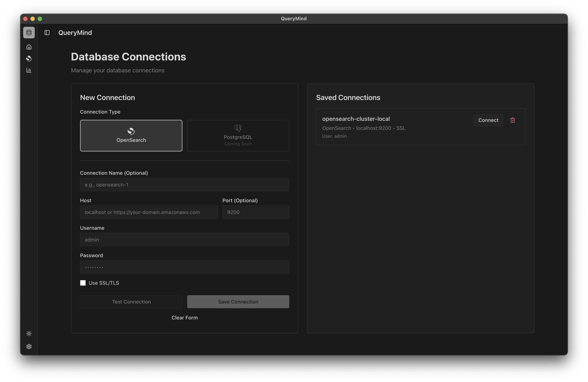Click in the Connection Name field
The height and width of the screenshot is (382, 588).
[x=184, y=185]
